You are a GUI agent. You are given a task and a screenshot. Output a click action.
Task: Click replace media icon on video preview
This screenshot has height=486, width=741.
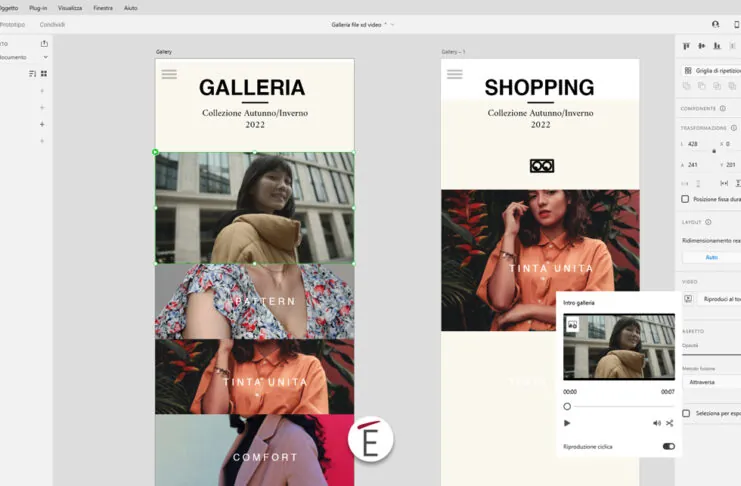572,324
